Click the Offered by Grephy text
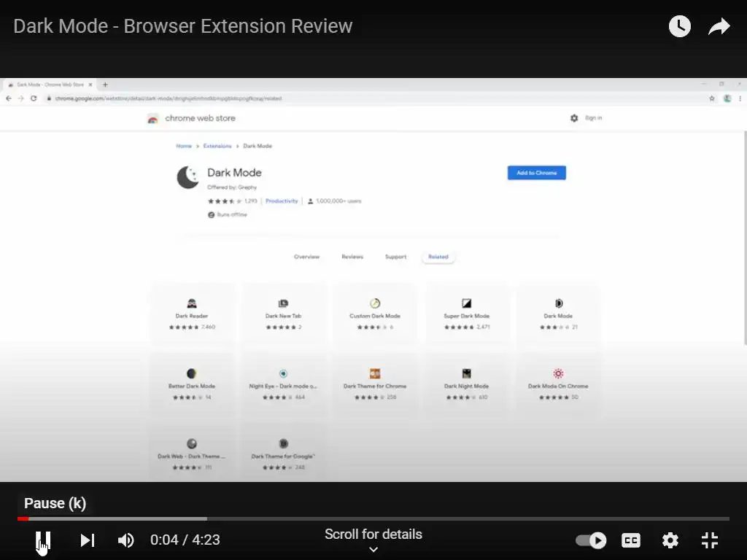The image size is (747, 560). 232,187
